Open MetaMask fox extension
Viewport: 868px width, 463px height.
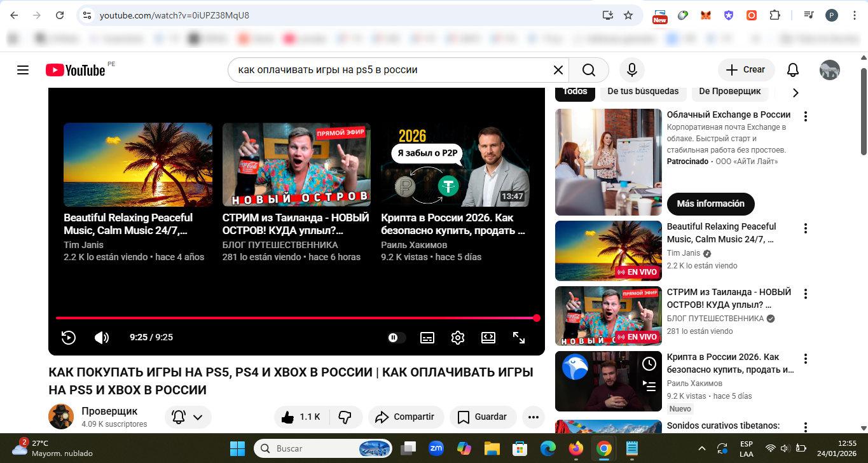tap(706, 15)
